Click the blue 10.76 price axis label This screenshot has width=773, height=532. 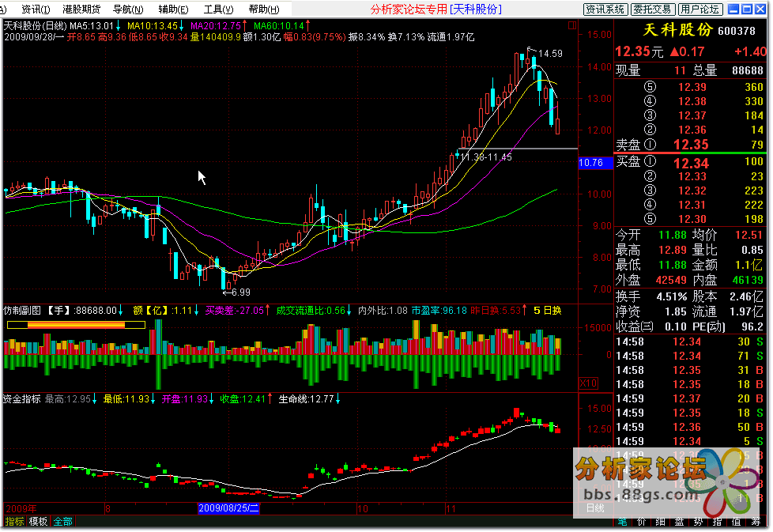(594, 163)
